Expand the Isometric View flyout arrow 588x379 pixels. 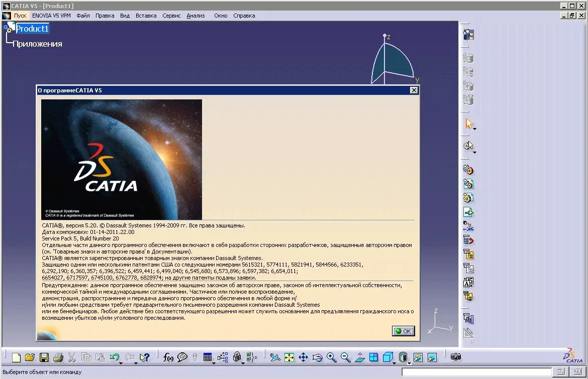[x=394, y=363]
